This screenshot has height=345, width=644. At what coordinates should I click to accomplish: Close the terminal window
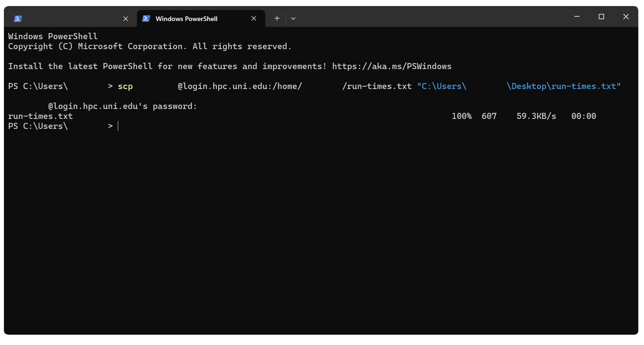click(x=626, y=17)
